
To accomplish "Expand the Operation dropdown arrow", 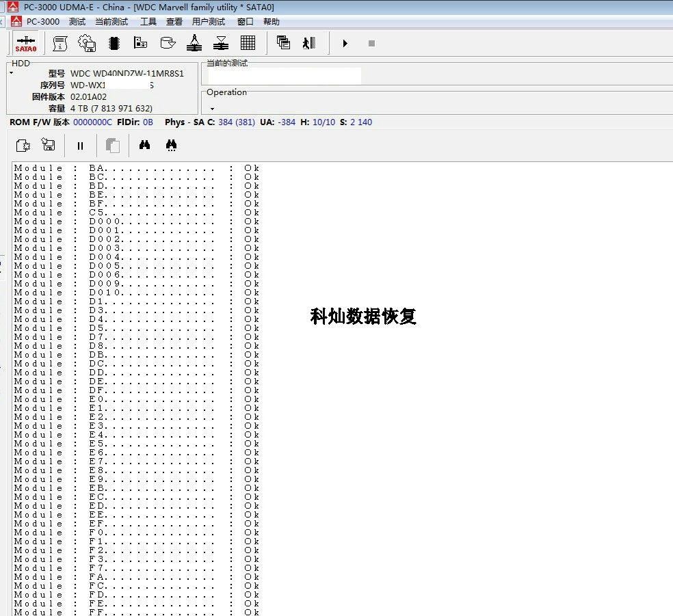I will [212, 109].
